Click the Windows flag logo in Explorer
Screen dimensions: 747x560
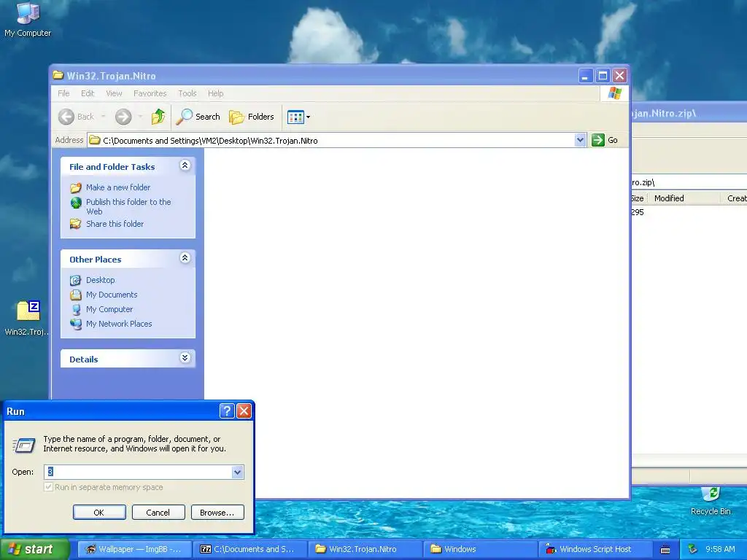pyautogui.click(x=614, y=93)
